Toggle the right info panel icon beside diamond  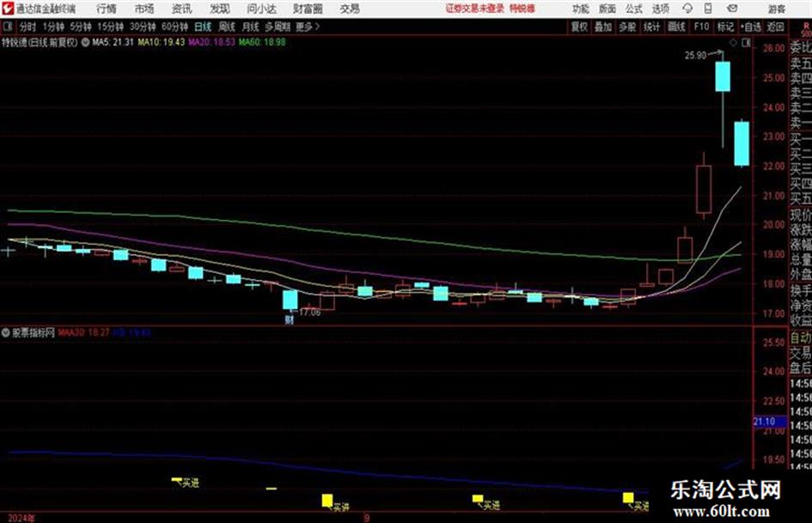pos(746,43)
